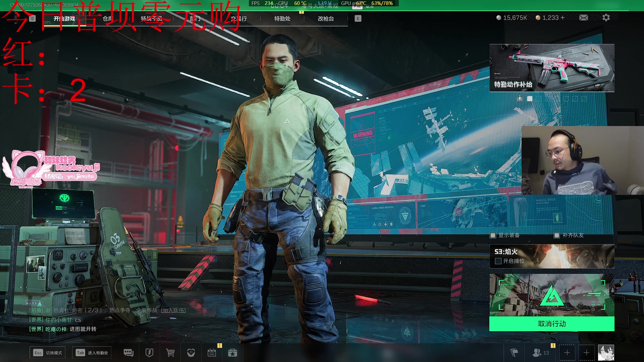644x362 pixels.
Task: Add teammate in second empty slot
Action: click(x=586, y=353)
